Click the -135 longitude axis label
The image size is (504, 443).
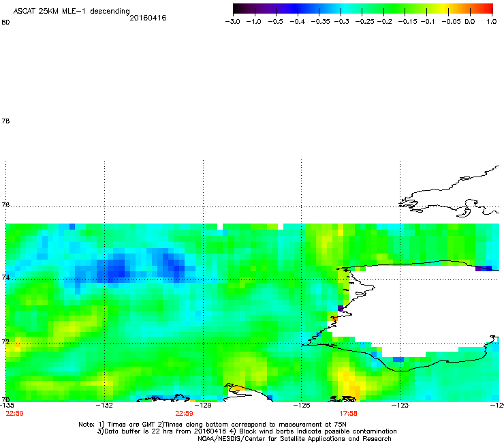point(7,406)
